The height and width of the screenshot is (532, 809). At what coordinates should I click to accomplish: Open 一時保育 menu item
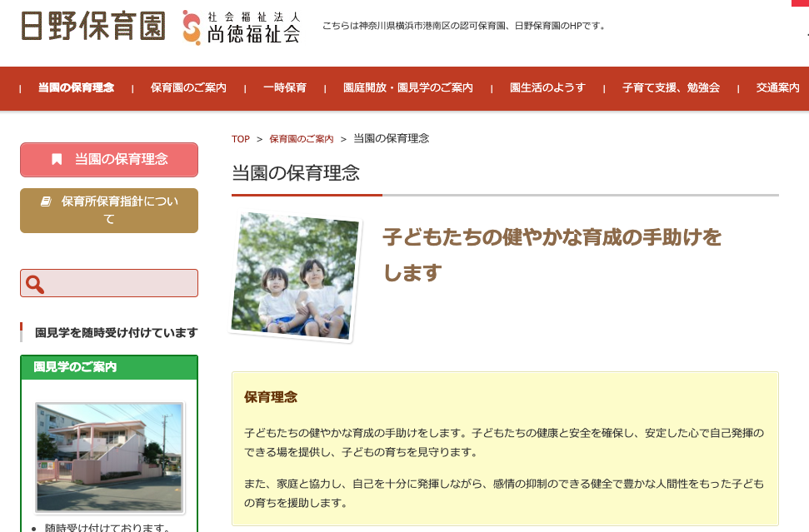(x=285, y=87)
